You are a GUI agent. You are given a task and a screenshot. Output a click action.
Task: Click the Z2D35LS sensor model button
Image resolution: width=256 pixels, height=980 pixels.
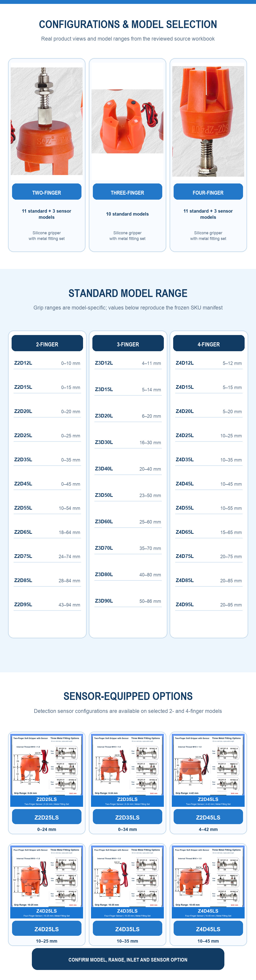pyautogui.click(x=127, y=817)
